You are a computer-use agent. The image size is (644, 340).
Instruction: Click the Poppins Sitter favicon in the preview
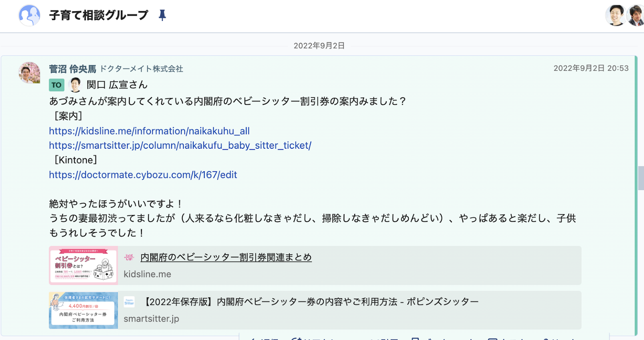pyautogui.click(x=129, y=302)
